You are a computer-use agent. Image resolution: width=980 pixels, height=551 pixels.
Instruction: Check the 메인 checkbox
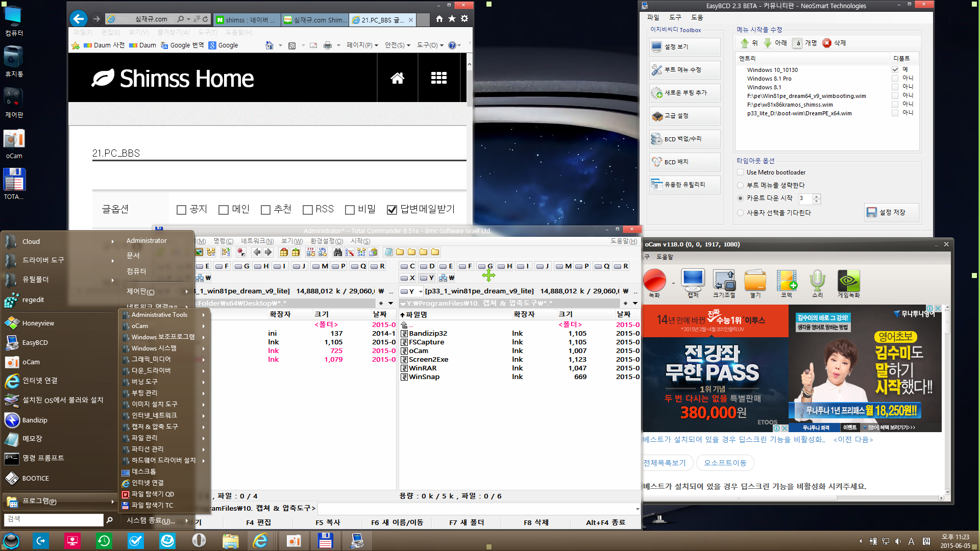[223, 210]
